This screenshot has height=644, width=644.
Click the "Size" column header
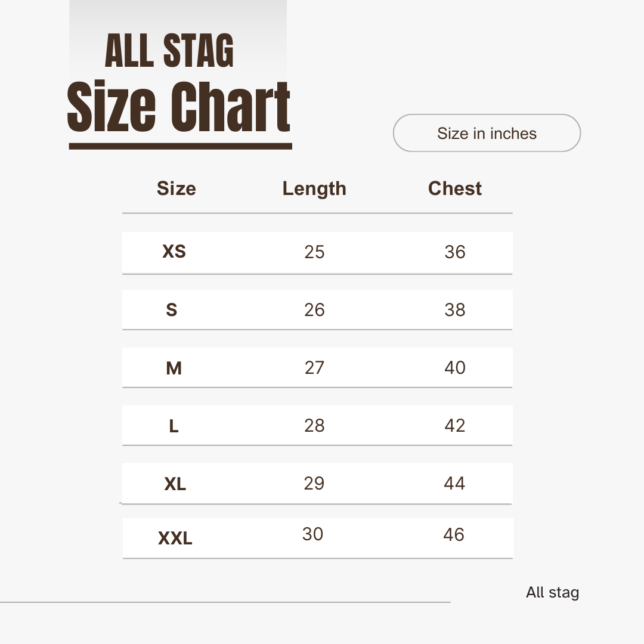pos(176,188)
